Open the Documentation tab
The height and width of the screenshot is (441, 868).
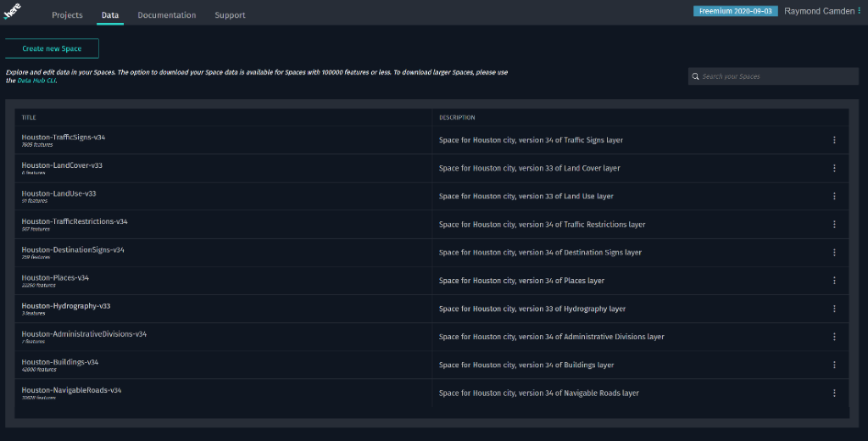[167, 15]
